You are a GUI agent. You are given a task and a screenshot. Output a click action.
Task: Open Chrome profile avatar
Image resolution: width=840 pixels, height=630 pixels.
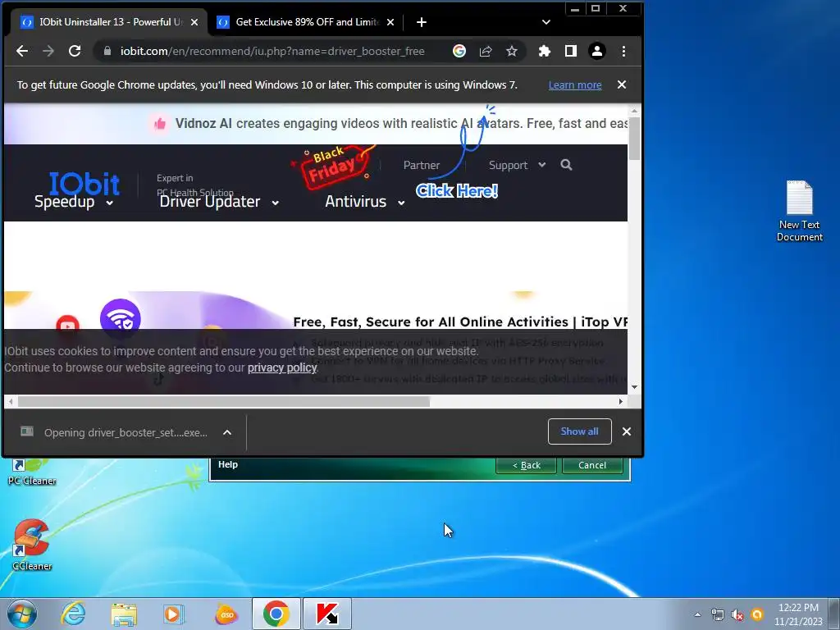click(597, 51)
